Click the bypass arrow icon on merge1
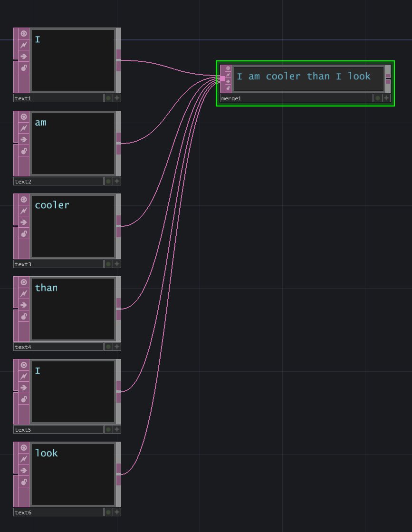Image resolution: width=412 pixels, height=532 pixels. pos(228,81)
